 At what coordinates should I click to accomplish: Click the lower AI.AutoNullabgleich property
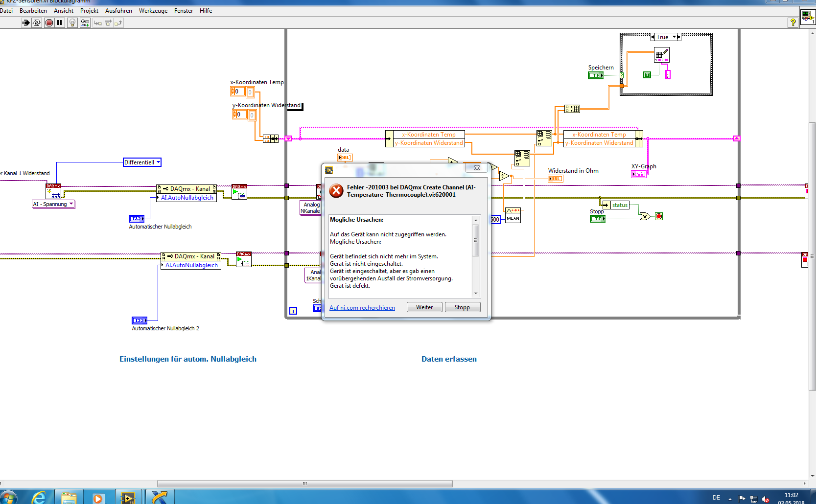[x=192, y=265]
